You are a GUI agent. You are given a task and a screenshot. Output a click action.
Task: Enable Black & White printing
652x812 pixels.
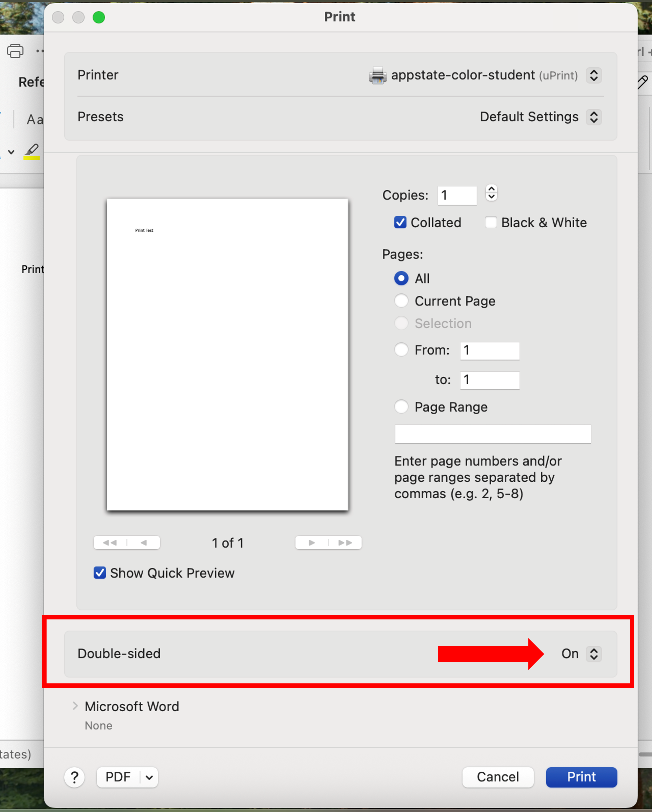(x=491, y=222)
